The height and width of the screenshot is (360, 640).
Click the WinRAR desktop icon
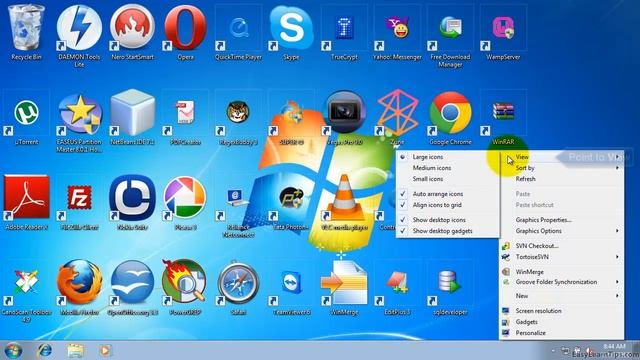tap(503, 113)
